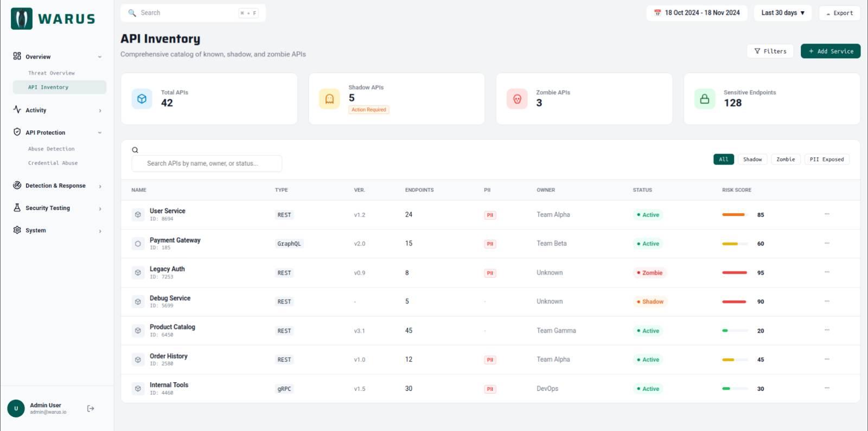
Task: Click the System gear icon
Action: (x=17, y=230)
